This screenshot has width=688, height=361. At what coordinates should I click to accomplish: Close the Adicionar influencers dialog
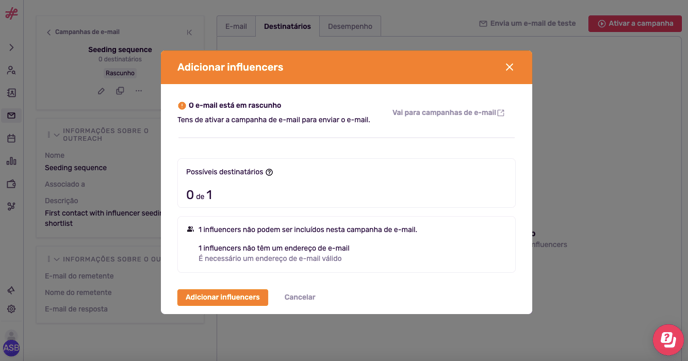(x=509, y=67)
